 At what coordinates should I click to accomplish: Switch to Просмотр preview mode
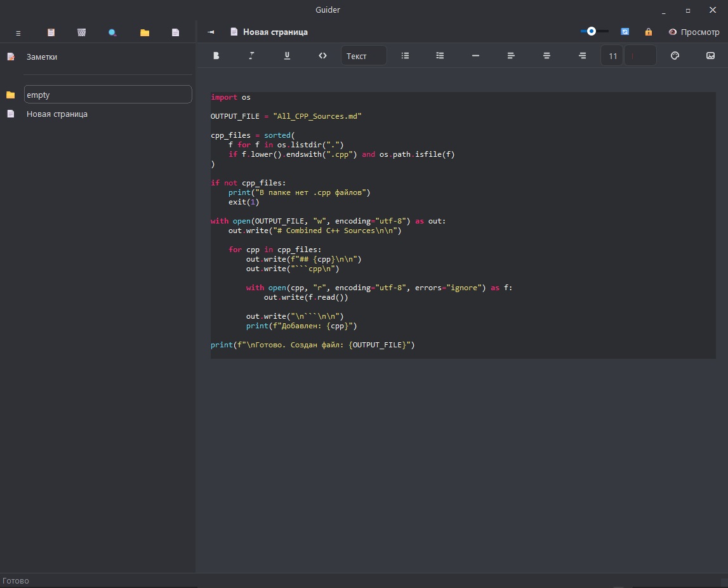tap(693, 32)
